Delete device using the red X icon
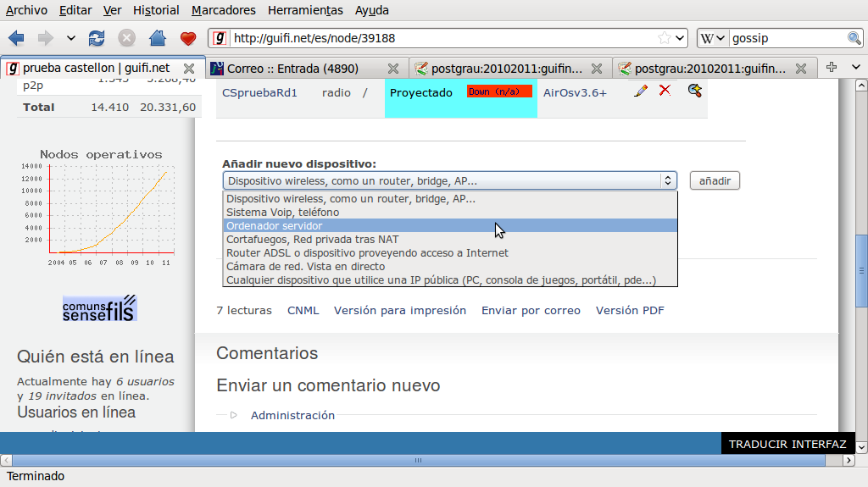This screenshot has height=487, width=868. point(665,91)
